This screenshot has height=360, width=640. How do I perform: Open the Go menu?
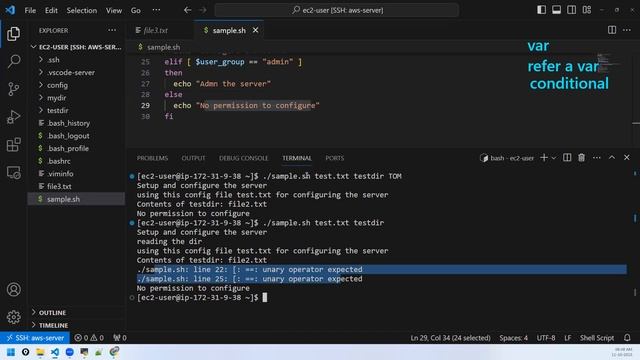click(x=136, y=11)
